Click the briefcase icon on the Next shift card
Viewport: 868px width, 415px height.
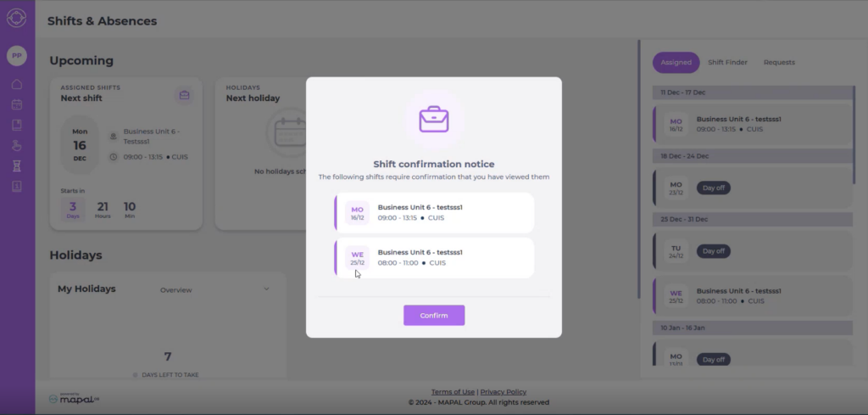[x=184, y=95]
